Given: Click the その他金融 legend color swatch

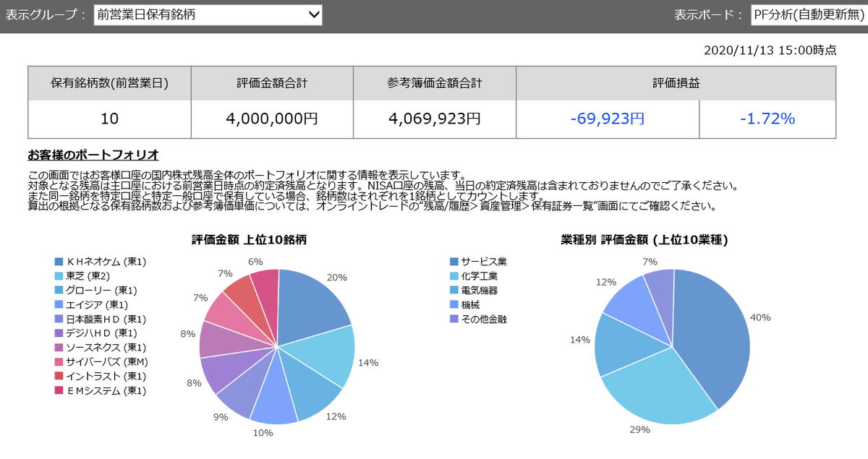Looking at the screenshot, I should 454,319.
